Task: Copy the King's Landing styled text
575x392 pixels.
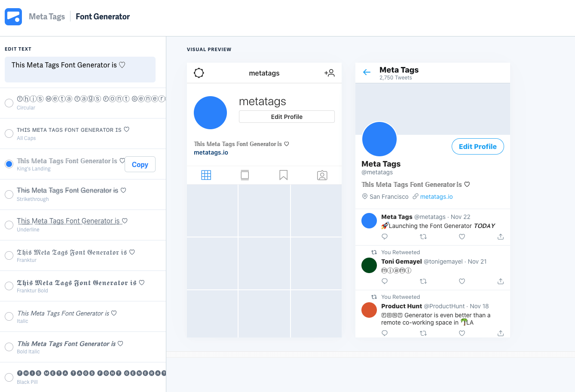Action: point(140,164)
